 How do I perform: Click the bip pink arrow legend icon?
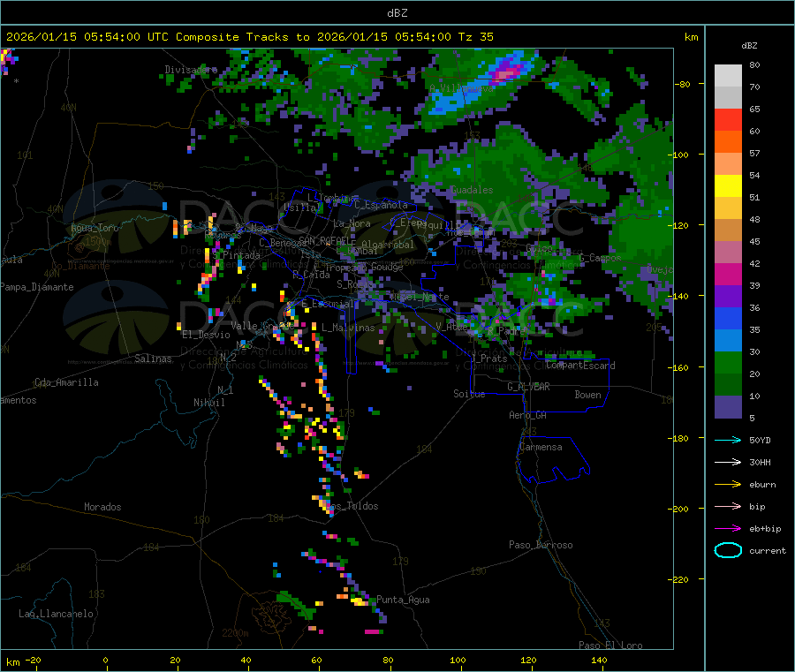click(728, 506)
